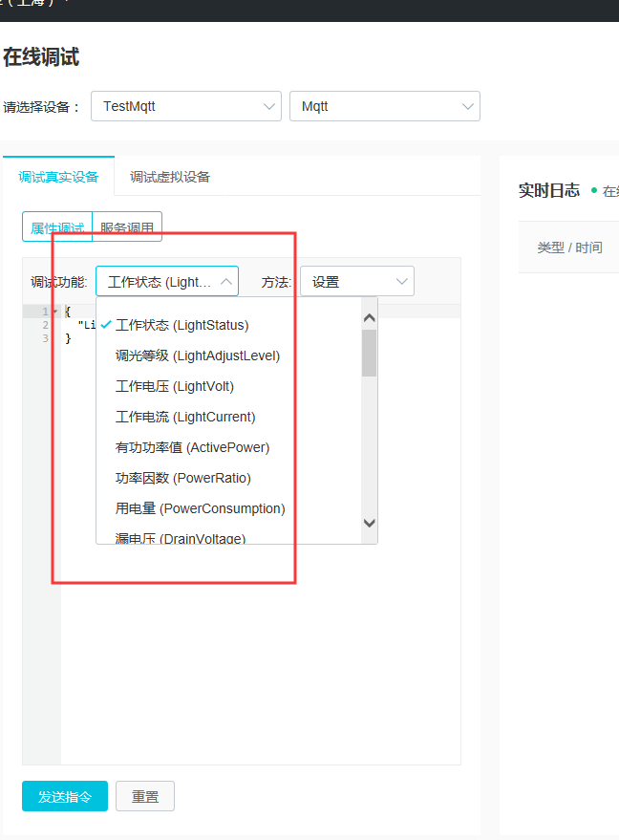
Task: Switch to 调试虚拟设备 tab
Action: pyautogui.click(x=170, y=177)
